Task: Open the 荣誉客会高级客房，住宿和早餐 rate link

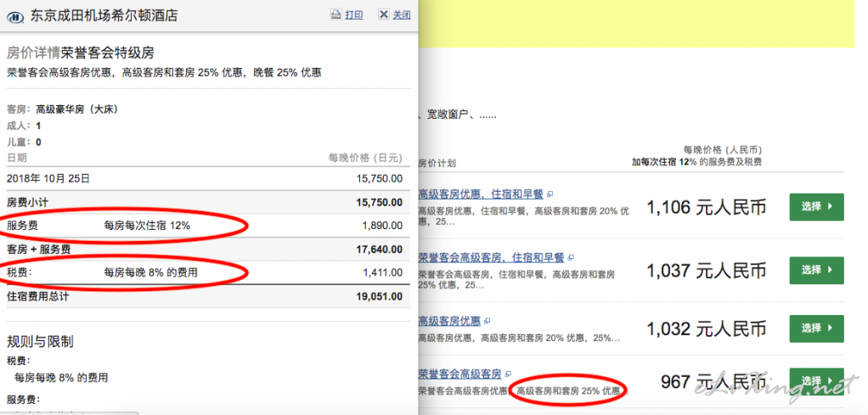Action: 491,257
